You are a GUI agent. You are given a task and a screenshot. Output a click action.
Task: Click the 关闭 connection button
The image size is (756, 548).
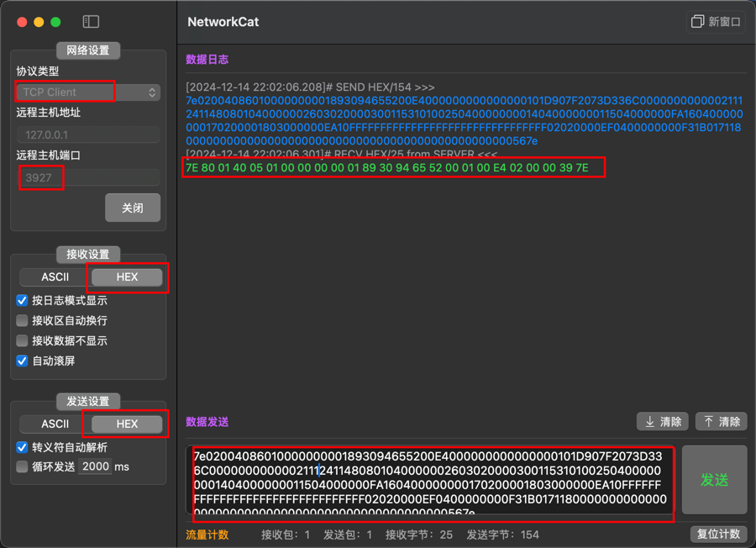tap(133, 208)
